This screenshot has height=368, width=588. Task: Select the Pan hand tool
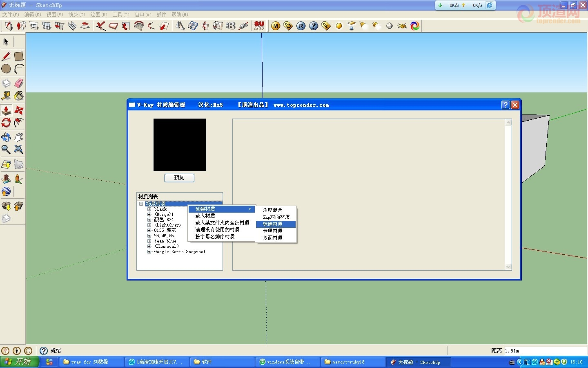pos(19,137)
